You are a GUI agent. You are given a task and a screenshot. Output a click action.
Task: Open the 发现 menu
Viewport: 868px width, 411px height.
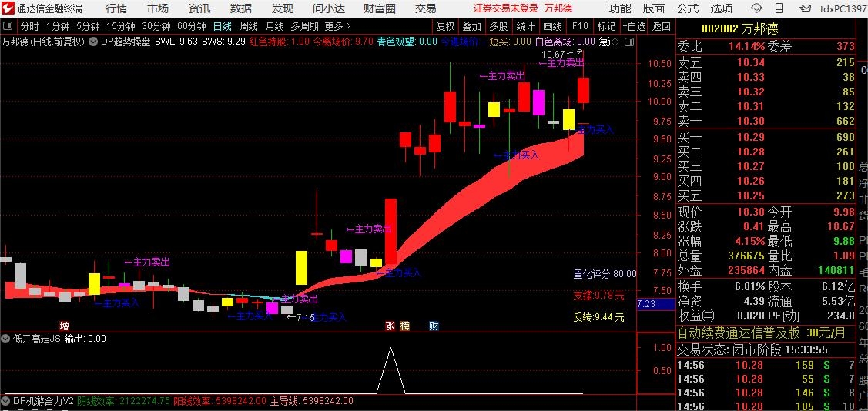(283, 8)
